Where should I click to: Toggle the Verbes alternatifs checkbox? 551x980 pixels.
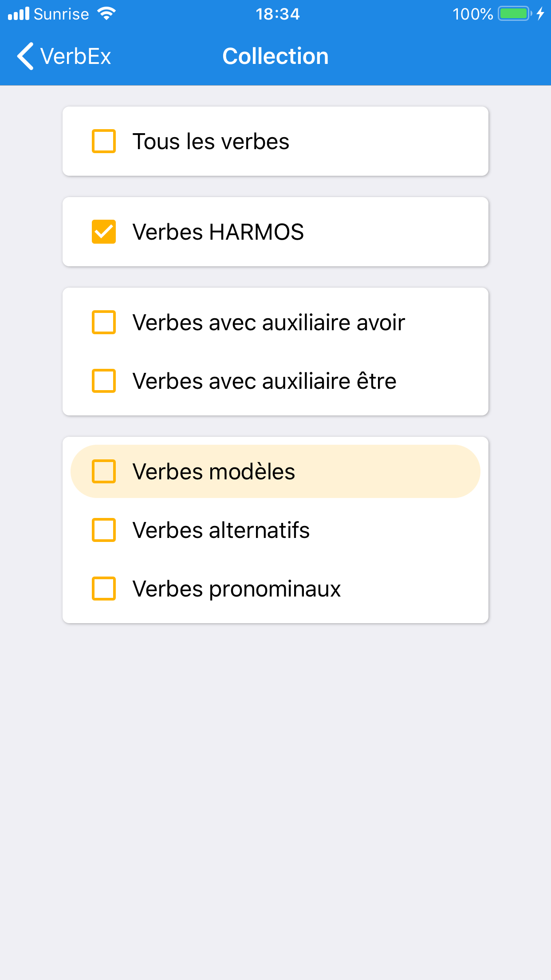tap(104, 530)
